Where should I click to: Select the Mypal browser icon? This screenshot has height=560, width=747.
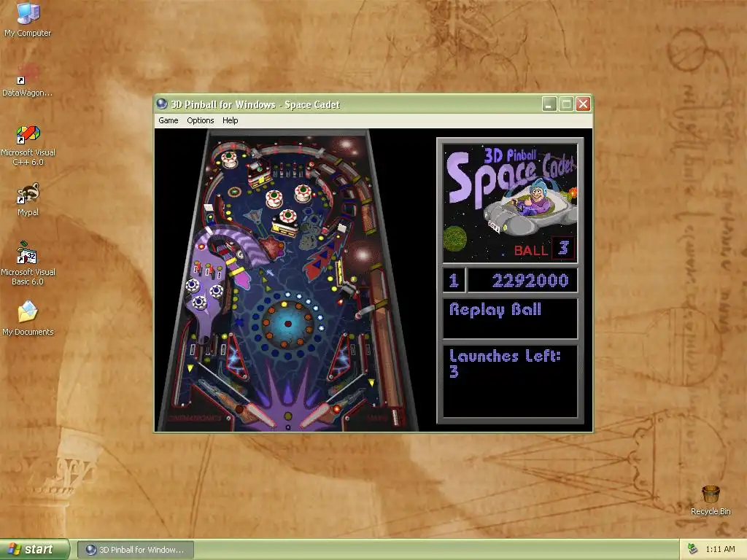28,199
